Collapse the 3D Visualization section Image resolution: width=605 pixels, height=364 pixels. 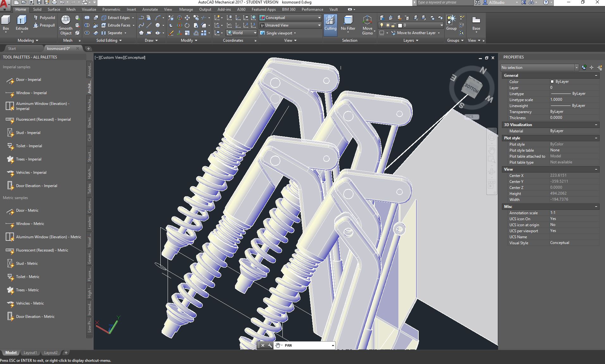point(596,125)
